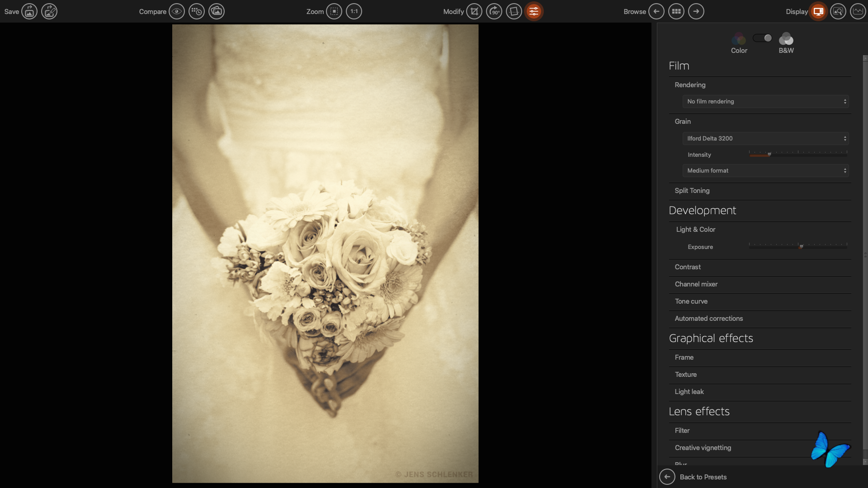Click the Compare label
This screenshot has width=868, height=488.
[x=153, y=12]
